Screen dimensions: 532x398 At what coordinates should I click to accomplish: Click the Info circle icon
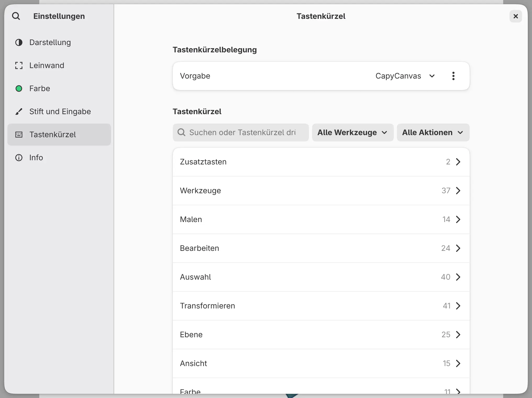(x=19, y=158)
